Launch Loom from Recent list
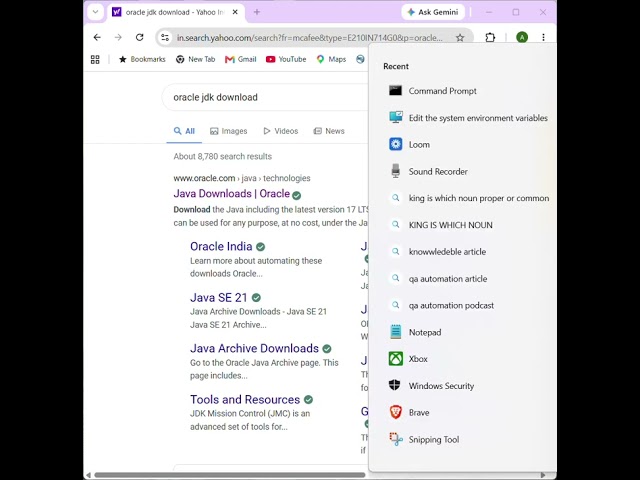The width and height of the screenshot is (640, 480). tap(409, 144)
